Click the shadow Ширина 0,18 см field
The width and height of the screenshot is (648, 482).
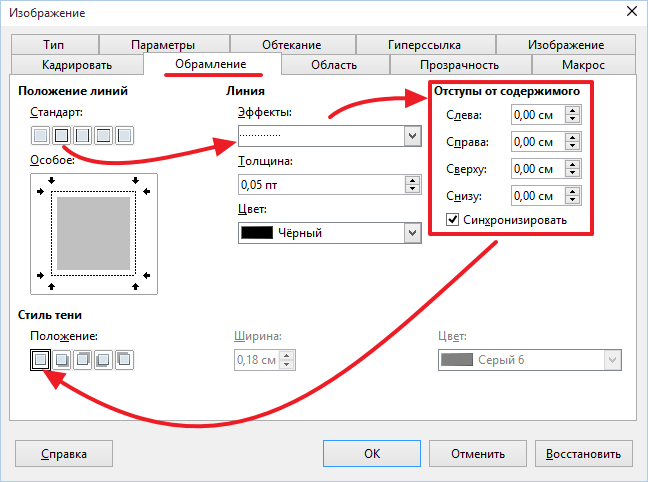tap(257, 360)
